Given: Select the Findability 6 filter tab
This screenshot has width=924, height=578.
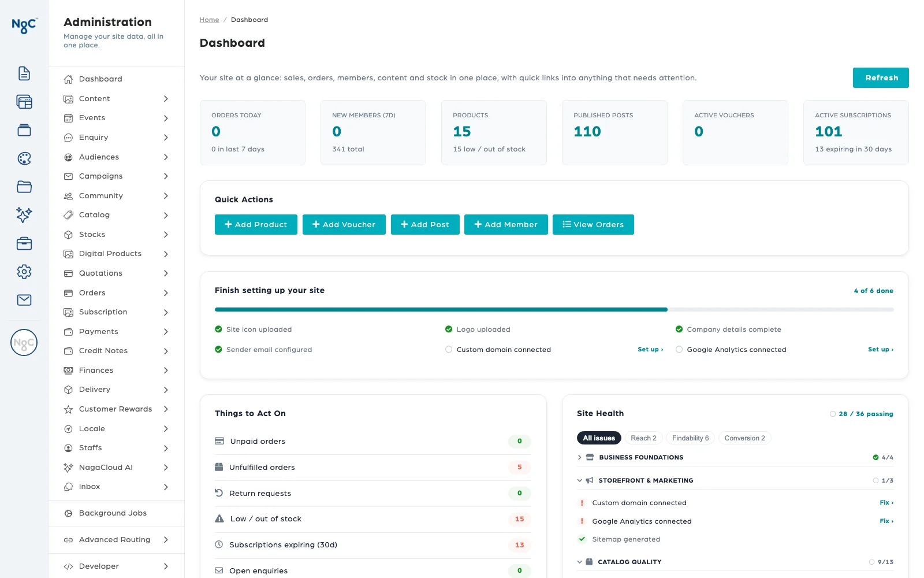Looking at the screenshot, I should click(690, 438).
